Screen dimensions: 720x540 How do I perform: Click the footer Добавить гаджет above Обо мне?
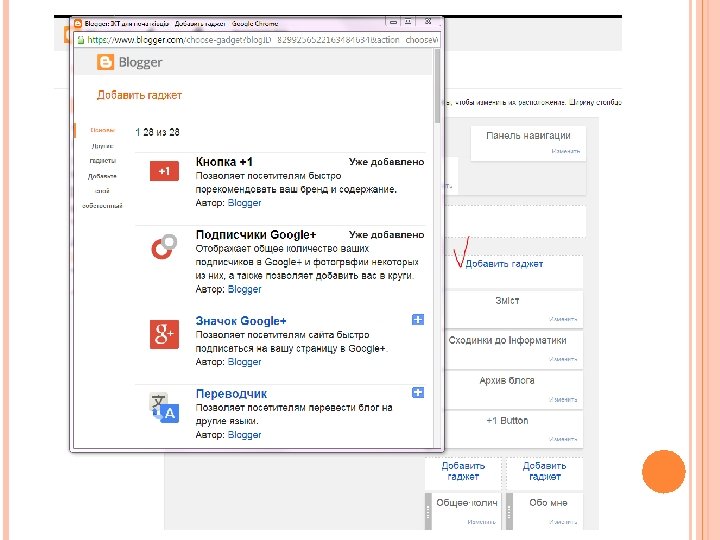click(x=545, y=471)
